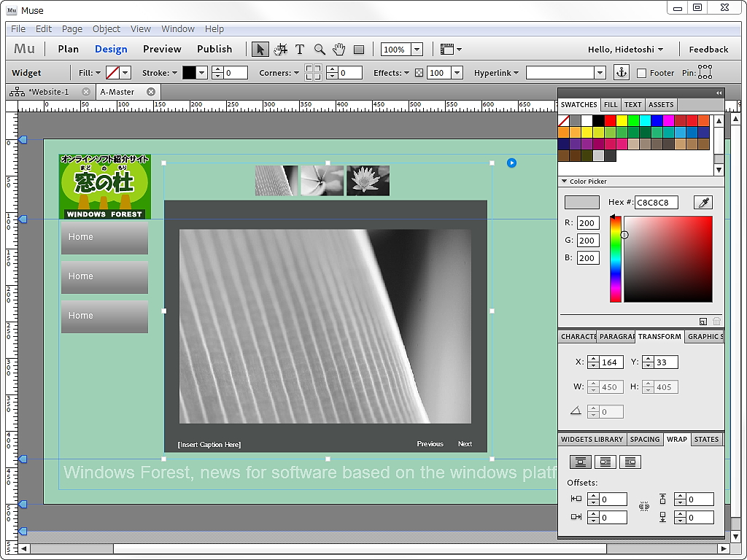Toggle the wrap-left offset mode
The width and height of the screenshot is (747, 560).
(x=577, y=499)
